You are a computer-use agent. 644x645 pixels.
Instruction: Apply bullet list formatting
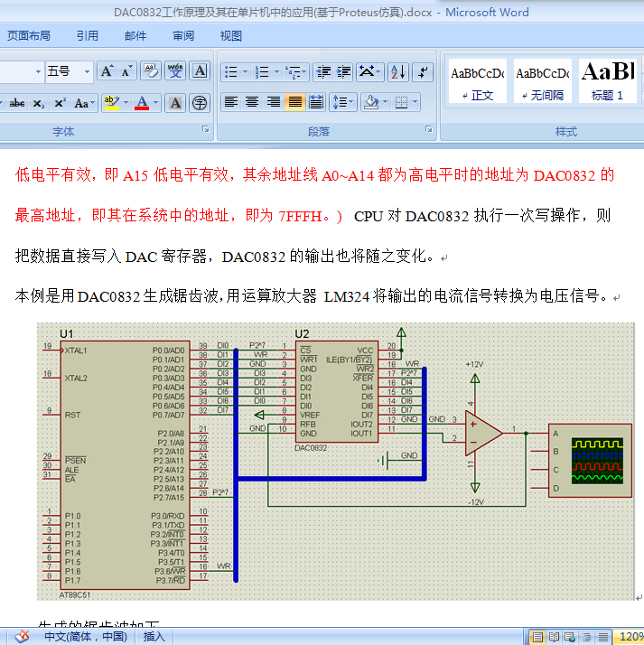click(231, 72)
